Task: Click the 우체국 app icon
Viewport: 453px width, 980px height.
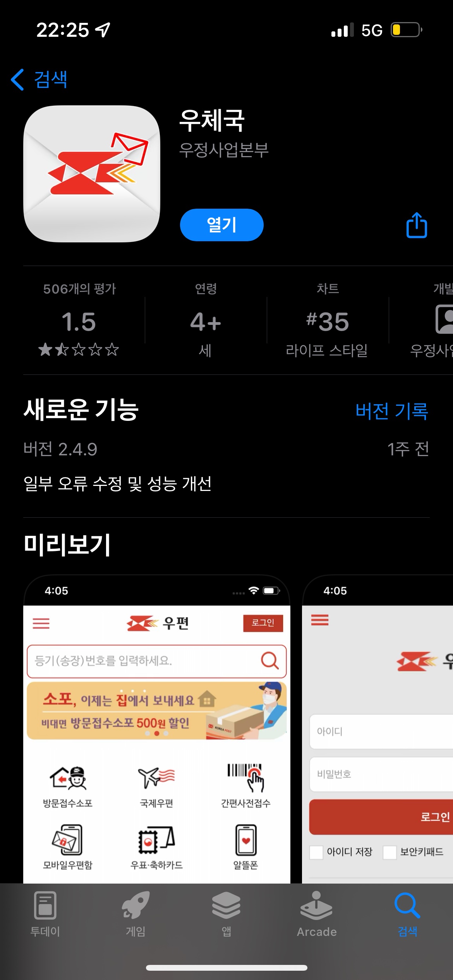Action: [92, 174]
